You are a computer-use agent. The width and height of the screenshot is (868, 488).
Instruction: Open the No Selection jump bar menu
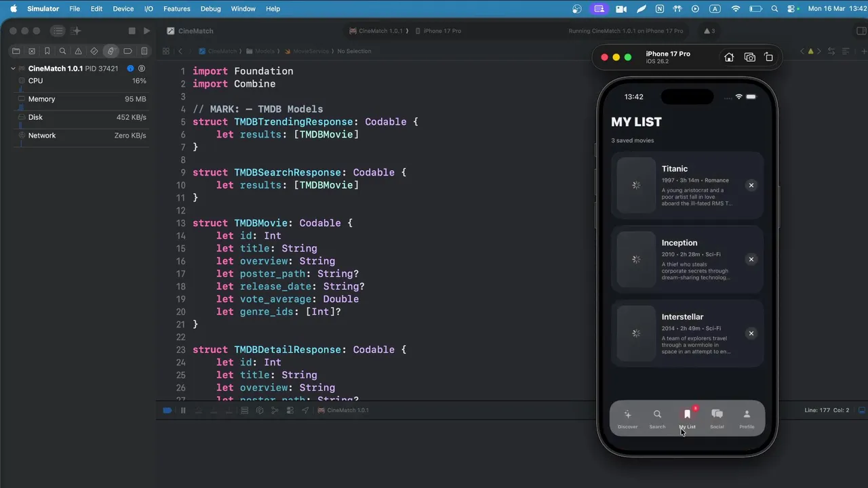pyautogui.click(x=354, y=52)
